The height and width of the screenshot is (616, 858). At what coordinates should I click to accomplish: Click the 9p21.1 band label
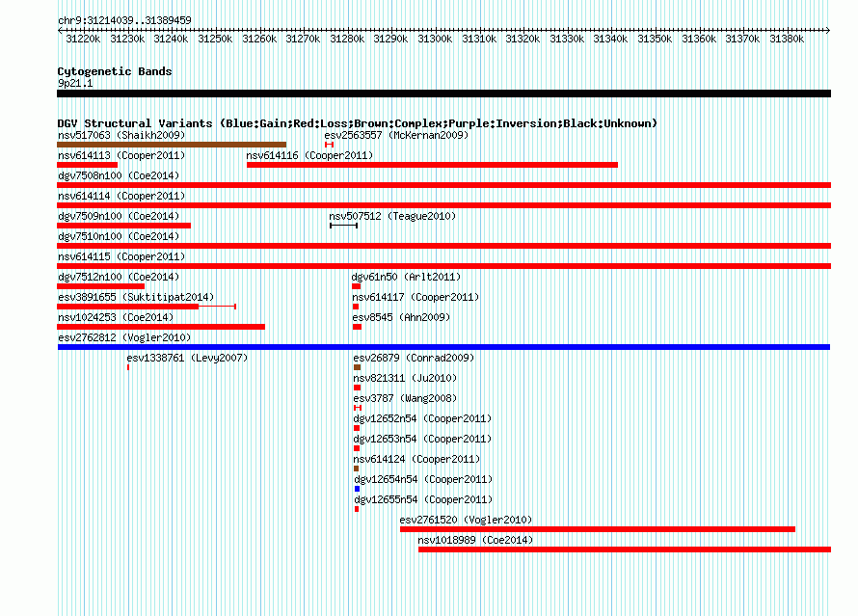click(x=75, y=83)
